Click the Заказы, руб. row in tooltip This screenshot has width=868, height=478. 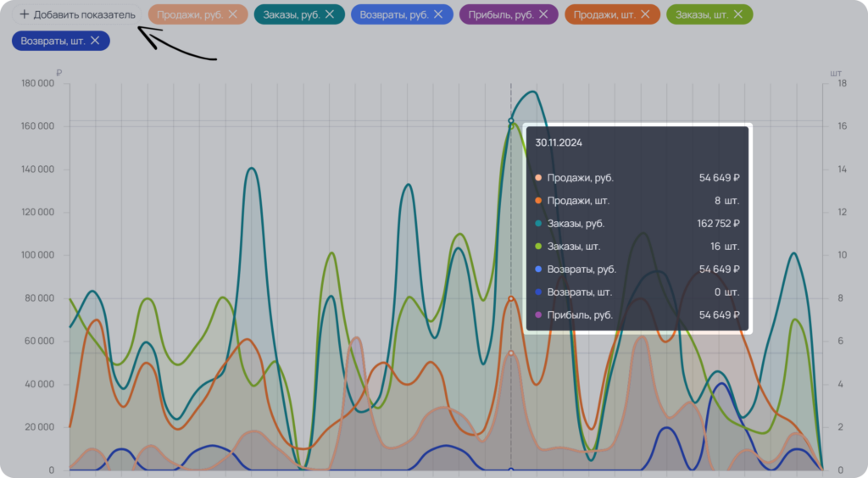point(637,224)
